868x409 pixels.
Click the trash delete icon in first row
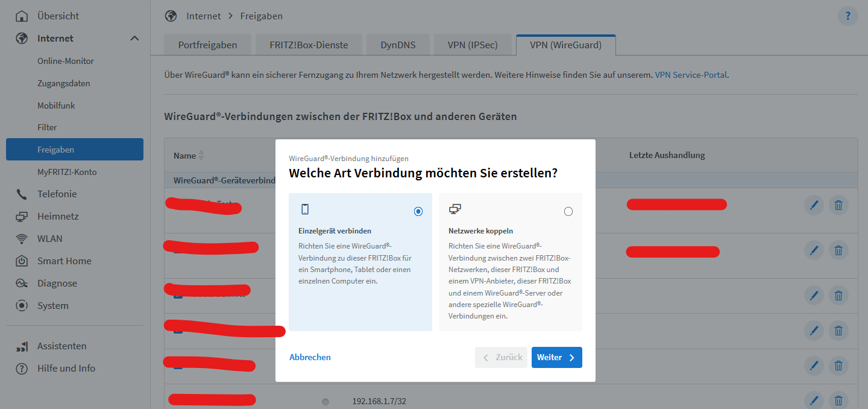pos(838,206)
